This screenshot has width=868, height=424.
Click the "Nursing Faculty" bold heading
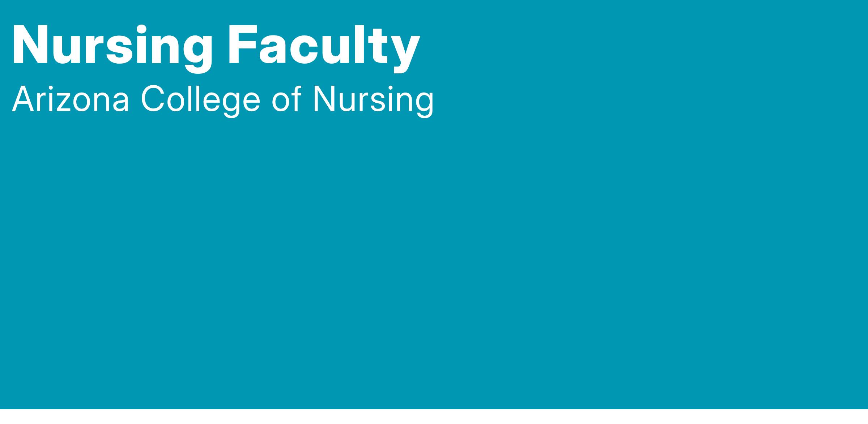pyautogui.click(x=216, y=45)
